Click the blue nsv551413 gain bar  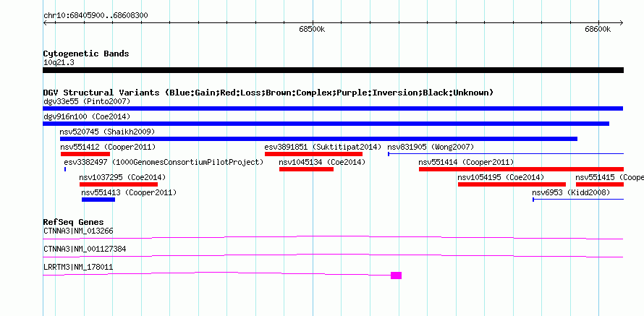[98, 200]
